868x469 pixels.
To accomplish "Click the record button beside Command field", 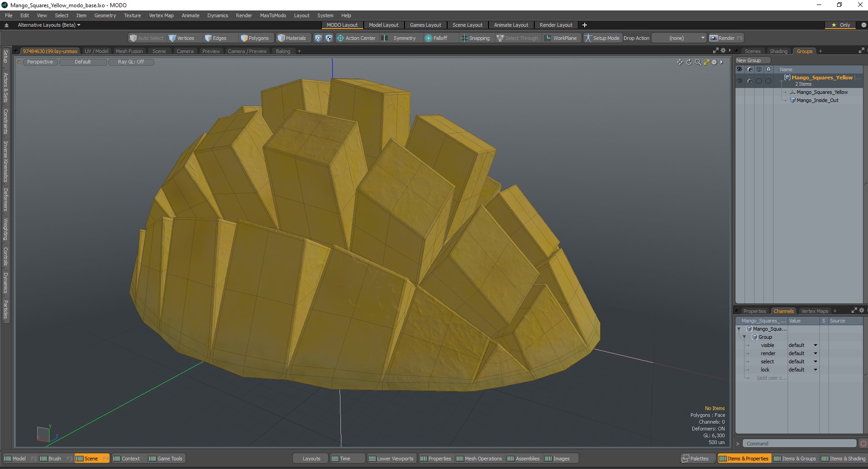I will (x=863, y=444).
